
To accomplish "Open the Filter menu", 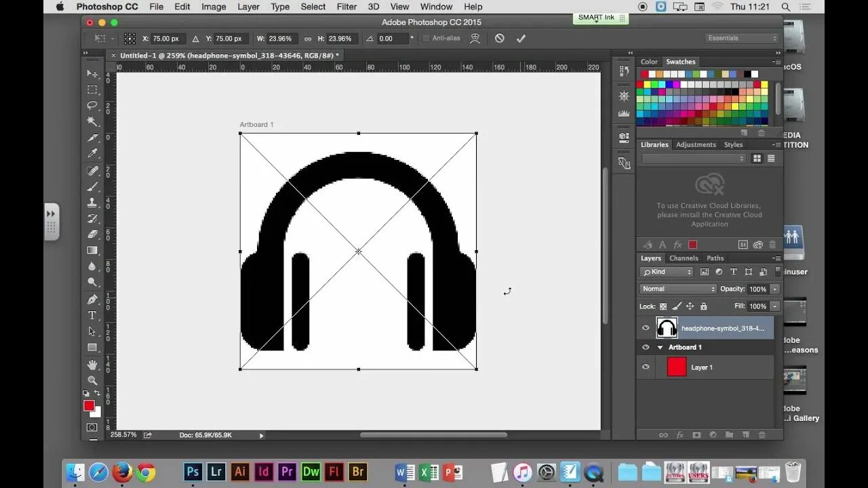I will (347, 7).
